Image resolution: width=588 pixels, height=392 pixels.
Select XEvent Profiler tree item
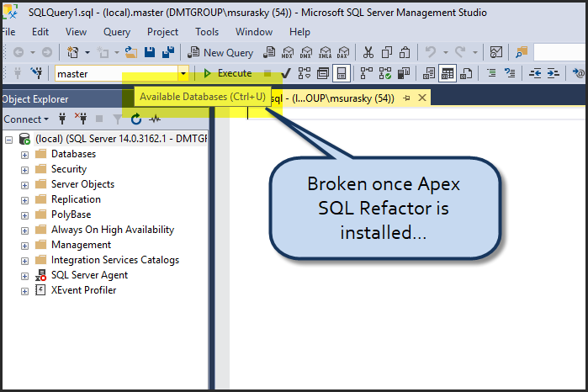click(x=83, y=290)
